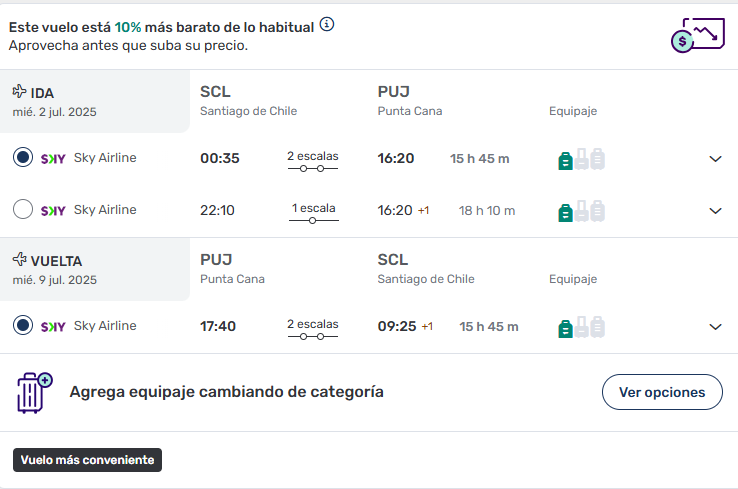738x489 pixels.
Task: Expand details of the 00:35 flight
Action: (x=715, y=159)
